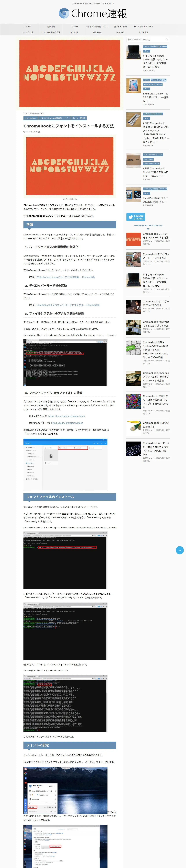Image resolution: width=186 pixels, height=868 pixels.
Task: Open the launchpad.net takao-fonts link
Action: pos(66,416)
